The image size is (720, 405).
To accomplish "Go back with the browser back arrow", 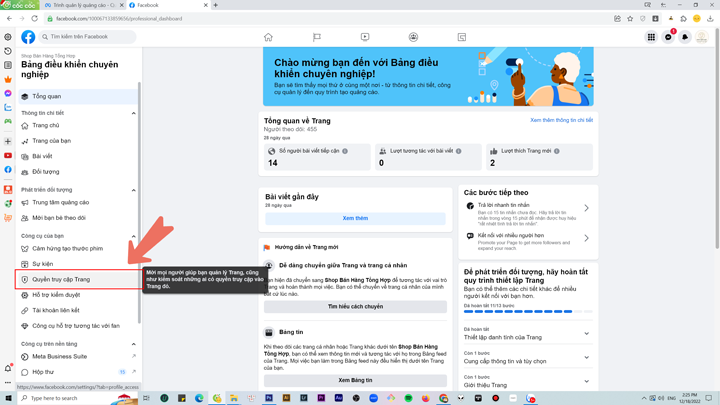I will [x=10, y=18].
